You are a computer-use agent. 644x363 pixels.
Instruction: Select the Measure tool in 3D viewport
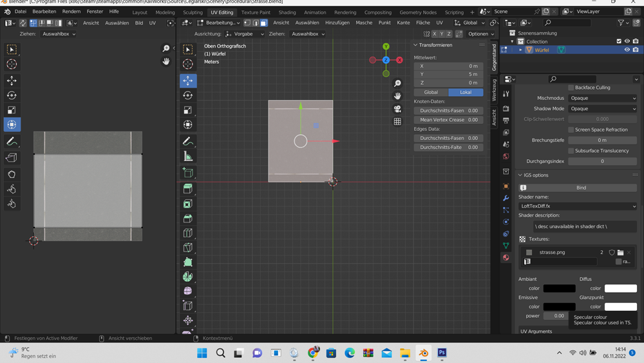[187, 157]
